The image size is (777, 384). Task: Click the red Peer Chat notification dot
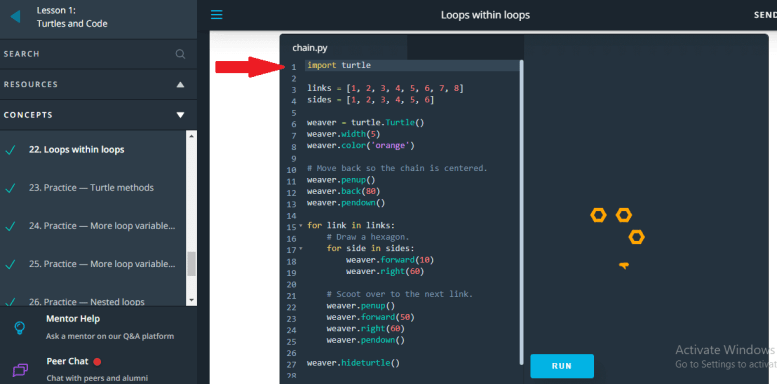97,362
